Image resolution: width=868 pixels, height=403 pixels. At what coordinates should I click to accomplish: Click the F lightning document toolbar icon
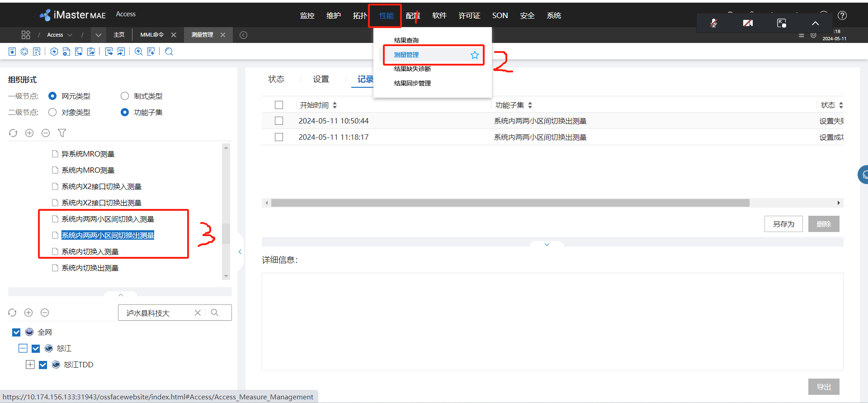tap(151, 52)
